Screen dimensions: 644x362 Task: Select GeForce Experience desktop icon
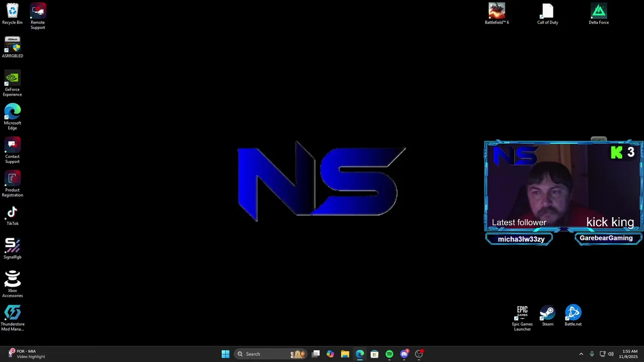click(x=12, y=83)
